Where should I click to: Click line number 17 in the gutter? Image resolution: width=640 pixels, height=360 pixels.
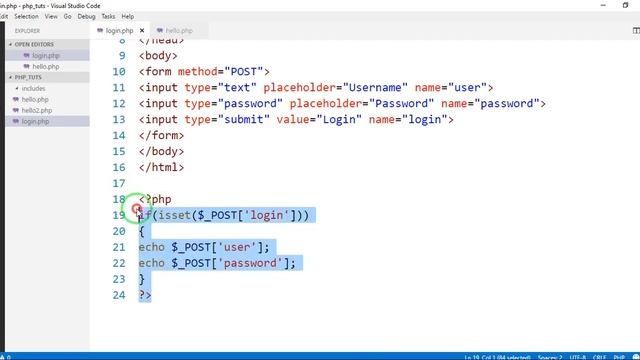click(119, 184)
